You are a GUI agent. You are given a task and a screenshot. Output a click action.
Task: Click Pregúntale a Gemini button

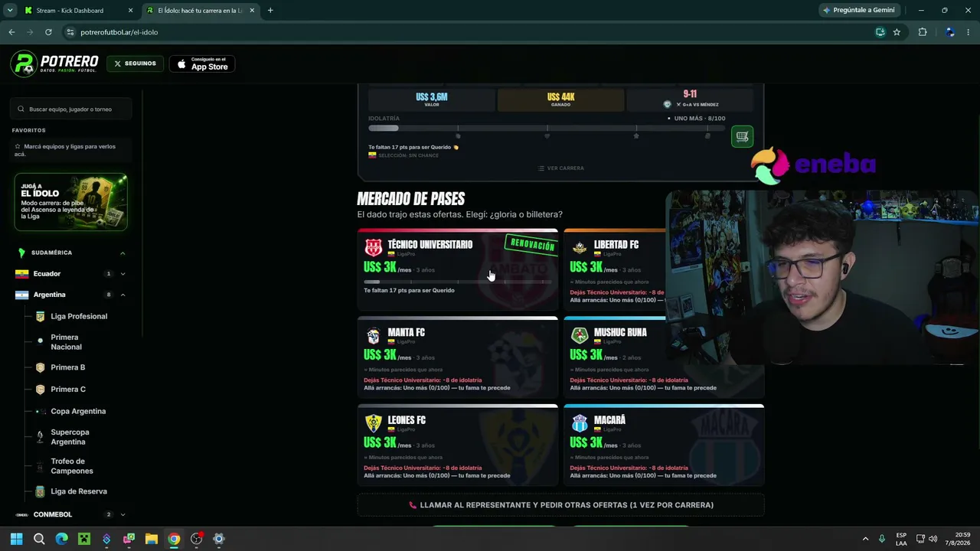(x=858, y=11)
